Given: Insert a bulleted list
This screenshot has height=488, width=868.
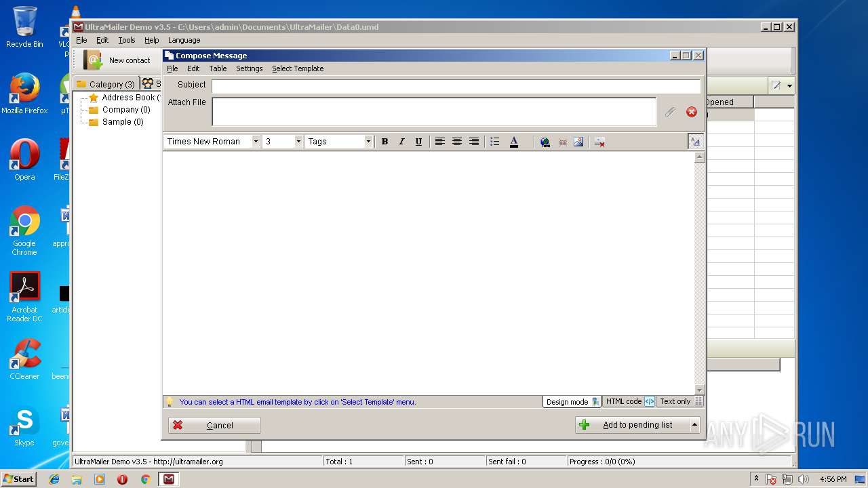Looking at the screenshot, I should 495,142.
